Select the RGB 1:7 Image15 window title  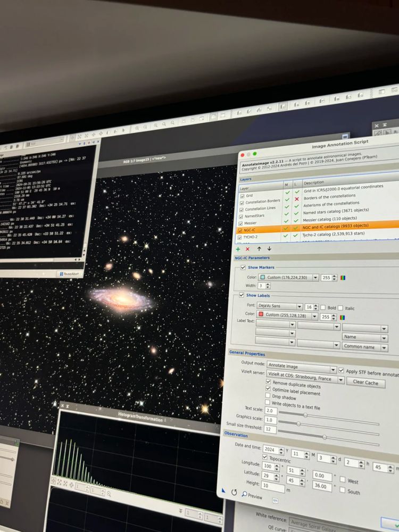[145, 160]
